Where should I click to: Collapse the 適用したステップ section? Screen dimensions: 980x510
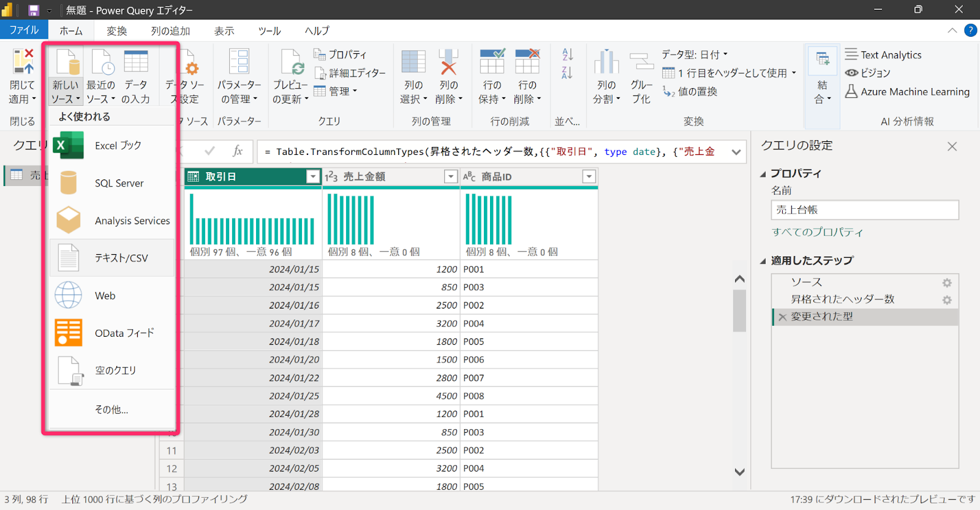(x=763, y=261)
